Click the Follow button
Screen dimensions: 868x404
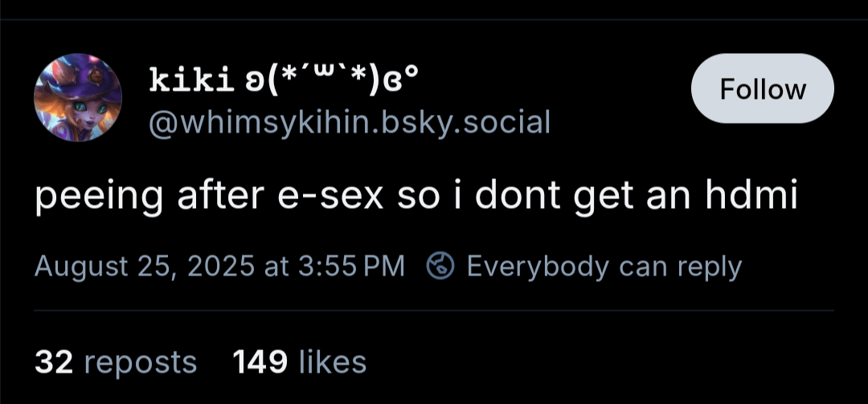click(762, 88)
